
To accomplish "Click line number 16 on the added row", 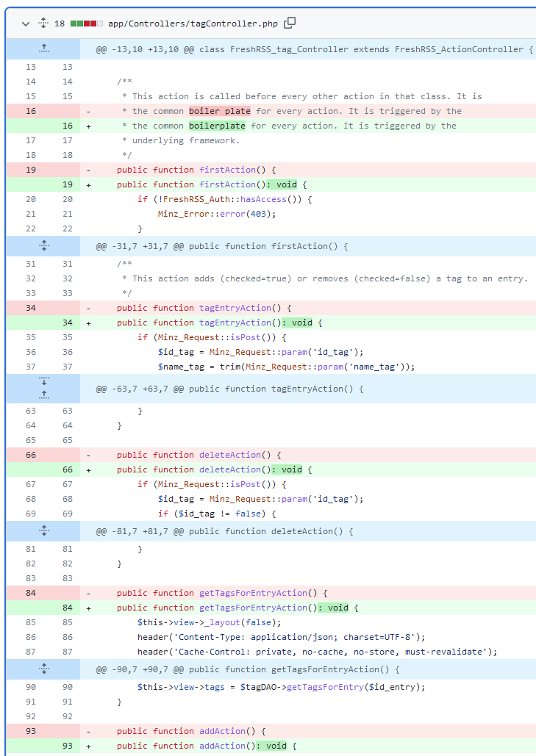I will pyautogui.click(x=68, y=126).
